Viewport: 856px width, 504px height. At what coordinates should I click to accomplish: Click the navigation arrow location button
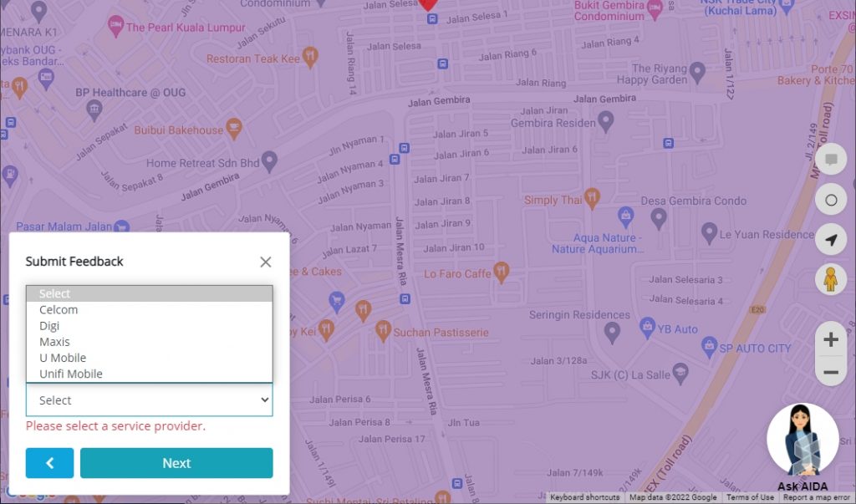[x=830, y=240]
